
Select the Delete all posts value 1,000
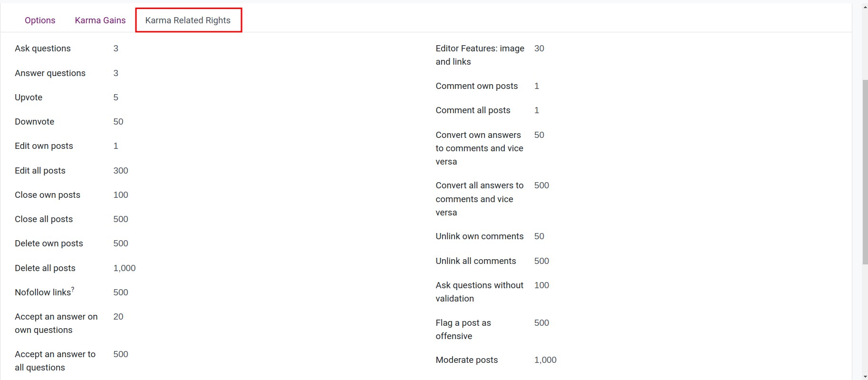tap(125, 268)
